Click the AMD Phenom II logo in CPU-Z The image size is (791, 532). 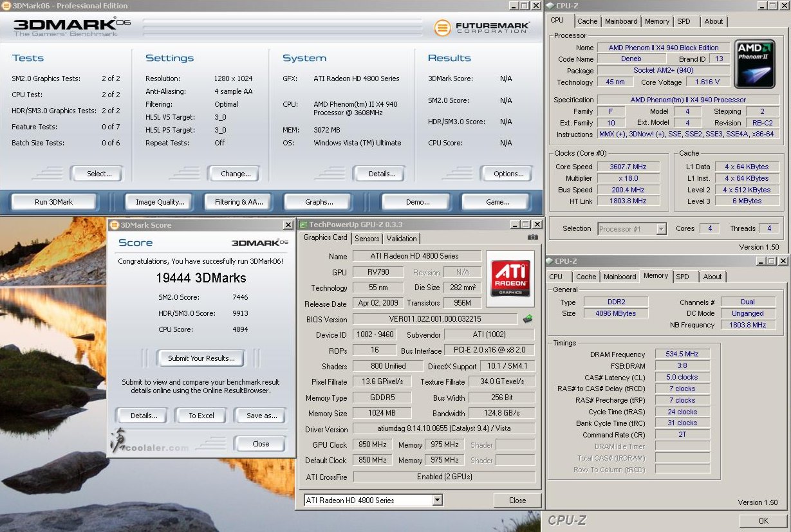click(754, 64)
